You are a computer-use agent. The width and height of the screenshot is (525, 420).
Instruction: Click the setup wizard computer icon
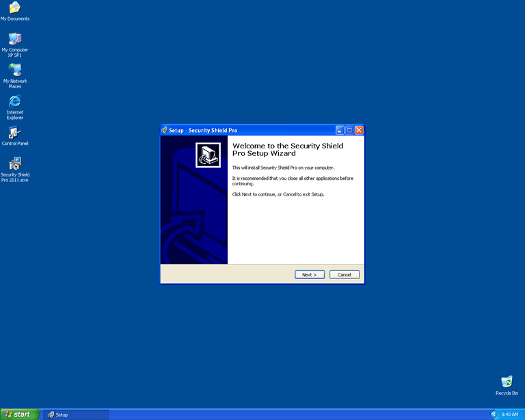point(208,155)
